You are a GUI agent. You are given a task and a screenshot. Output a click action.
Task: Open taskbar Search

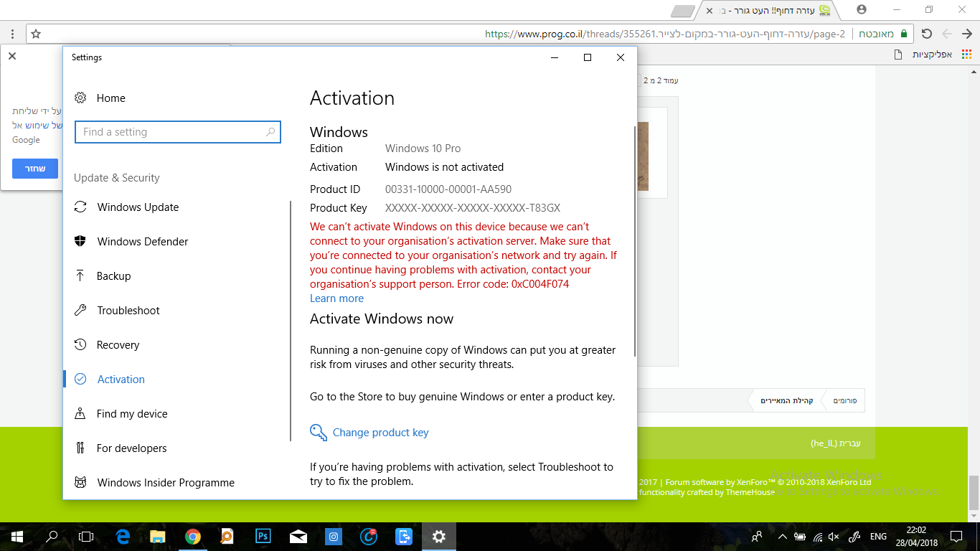(52, 536)
